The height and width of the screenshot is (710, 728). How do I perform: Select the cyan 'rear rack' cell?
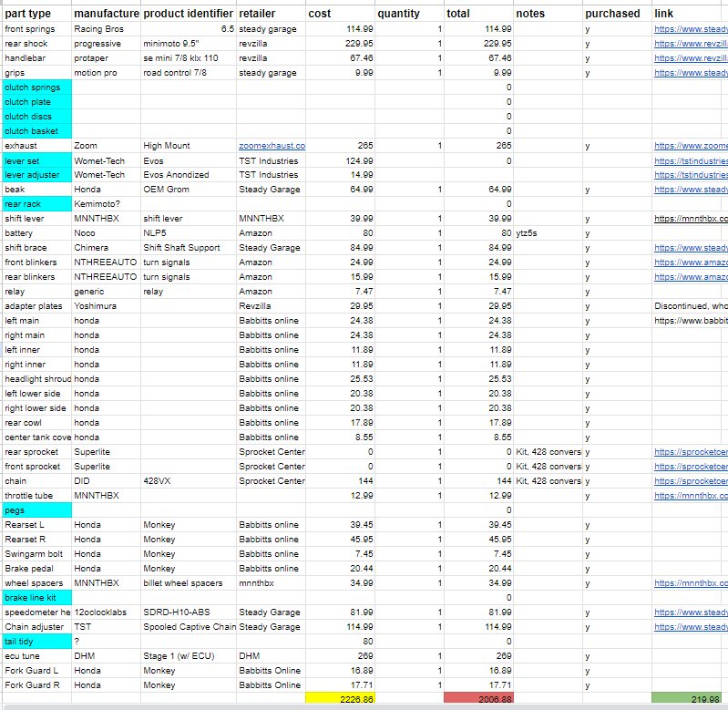(x=37, y=204)
